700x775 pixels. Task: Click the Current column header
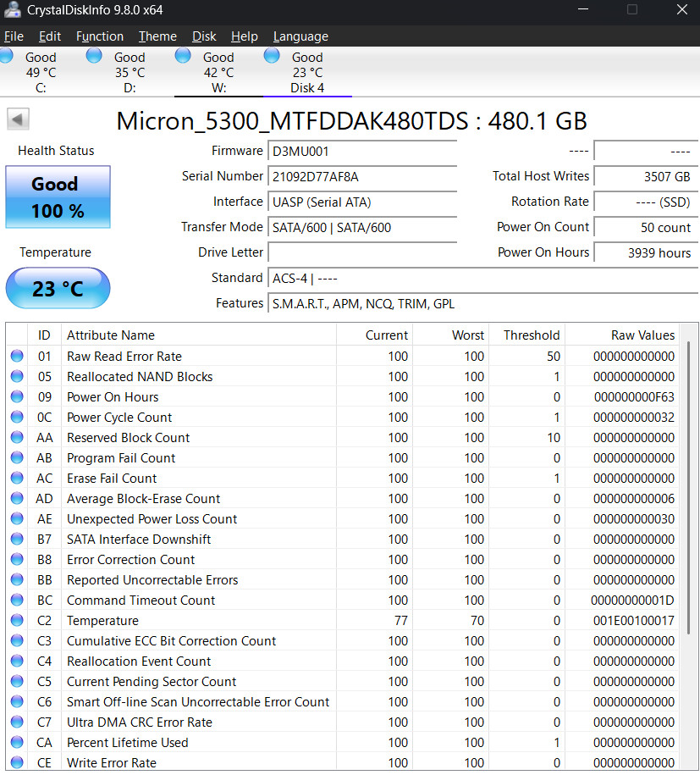pyautogui.click(x=374, y=335)
